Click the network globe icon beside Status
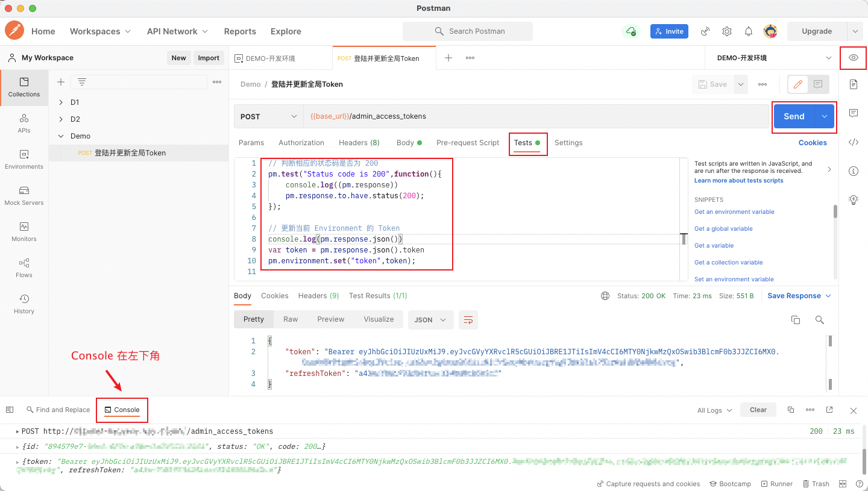 point(605,296)
